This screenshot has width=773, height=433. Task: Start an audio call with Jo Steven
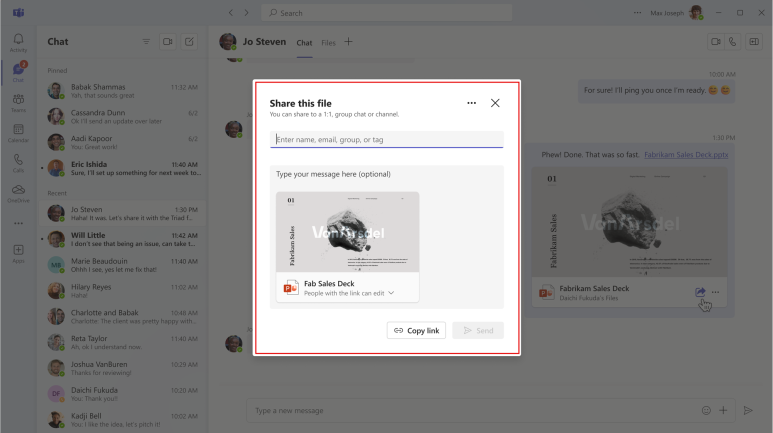coord(733,42)
